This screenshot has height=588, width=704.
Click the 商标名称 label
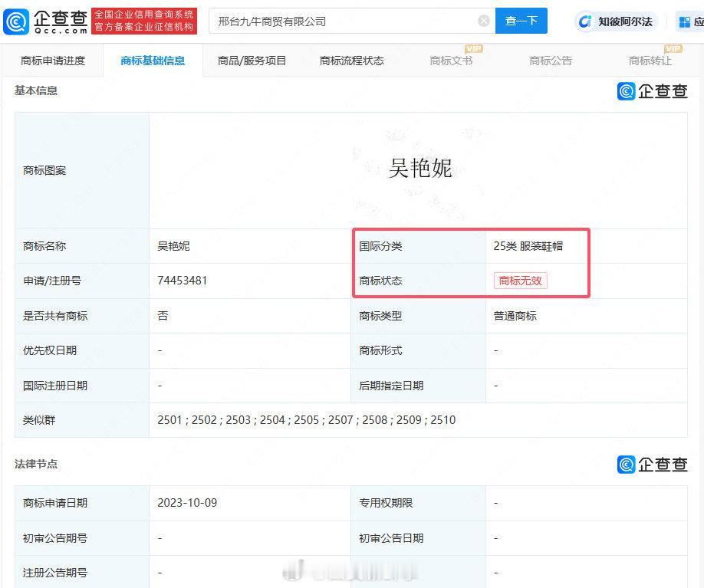pyautogui.click(x=44, y=246)
